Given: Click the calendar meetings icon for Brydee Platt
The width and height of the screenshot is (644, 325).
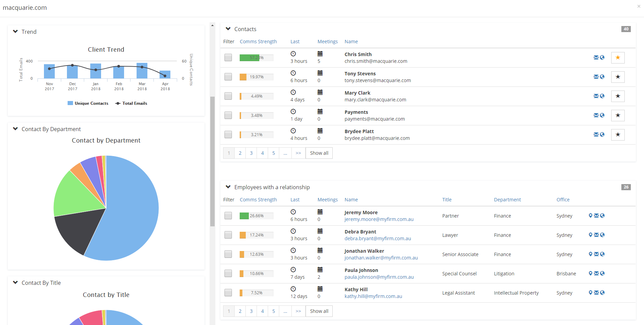Looking at the screenshot, I should pyautogui.click(x=320, y=130).
